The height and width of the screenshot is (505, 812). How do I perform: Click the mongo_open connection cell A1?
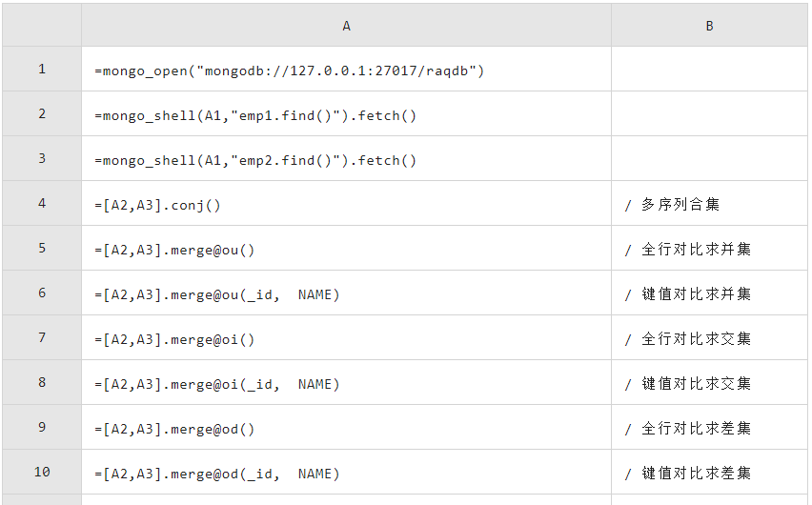pos(346,70)
